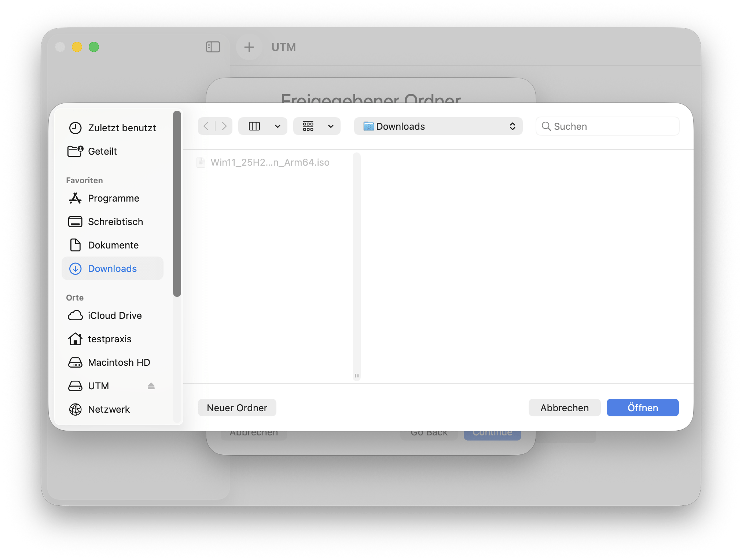This screenshot has height=560, width=742.
Task: Select Zuletzt benutzt in sidebar
Action: coord(122,128)
